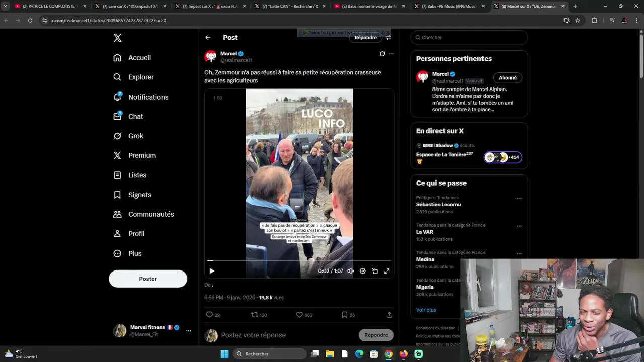The height and width of the screenshot is (362, 644).
Task: Open File Explorer from taskbar
Action: tap(330, 354)
